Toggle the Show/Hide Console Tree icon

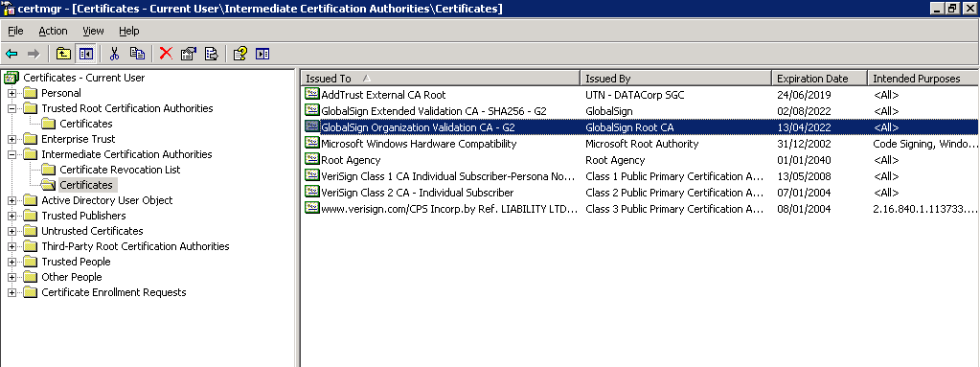(x=85, y=54)
